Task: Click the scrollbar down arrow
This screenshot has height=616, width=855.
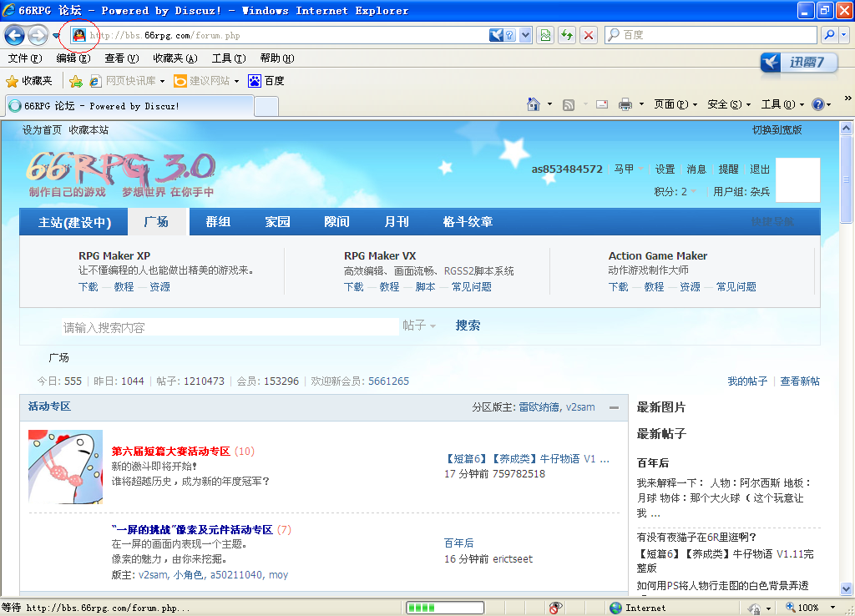Action: pos(846,588)
